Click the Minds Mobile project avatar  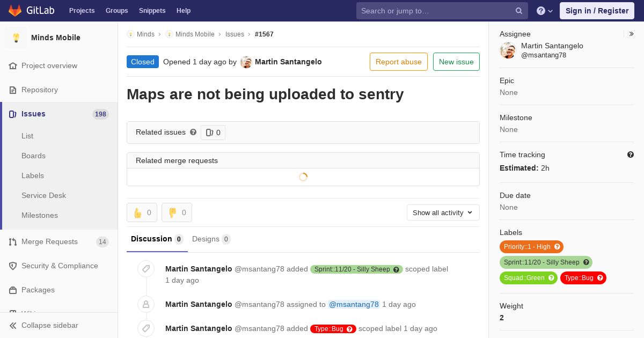[16, 38]
